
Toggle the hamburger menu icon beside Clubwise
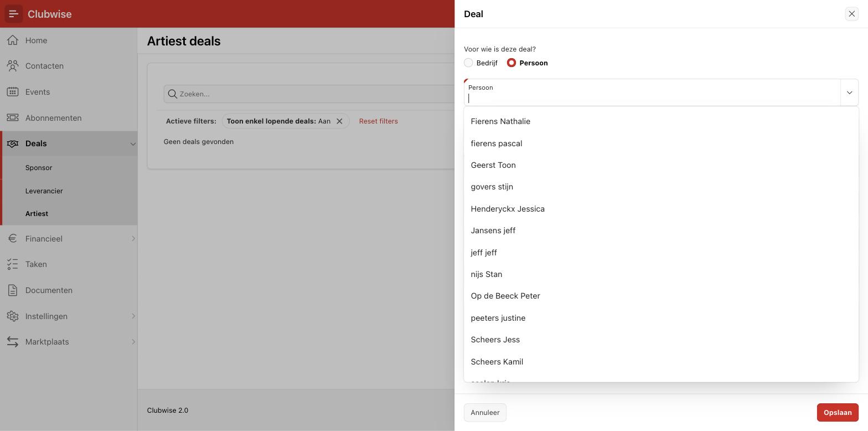(x=14, y=14)
